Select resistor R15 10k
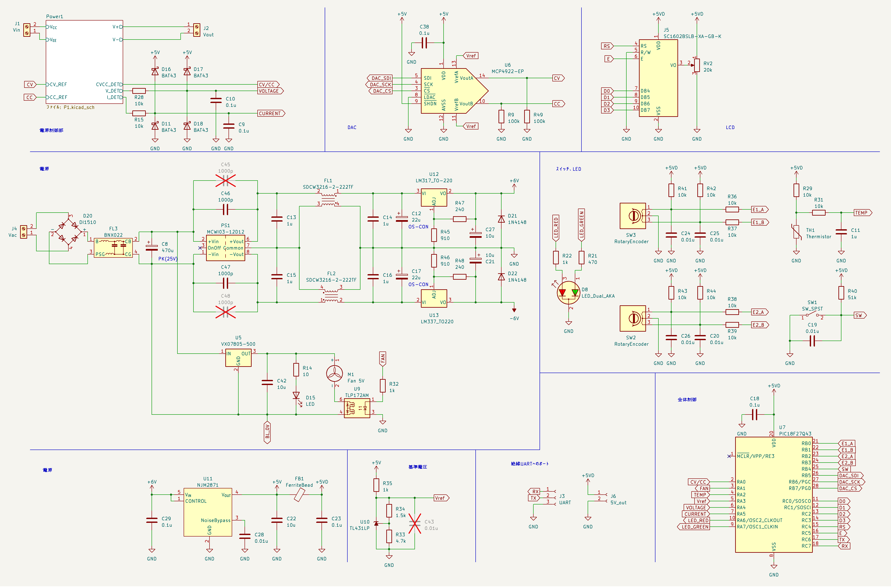This screenshot has height=588, width=891. click(x=139, y=113)
